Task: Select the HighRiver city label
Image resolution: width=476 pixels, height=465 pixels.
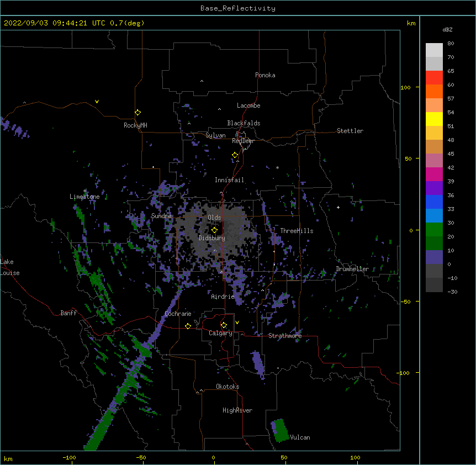Action: (x=237, y=410)
